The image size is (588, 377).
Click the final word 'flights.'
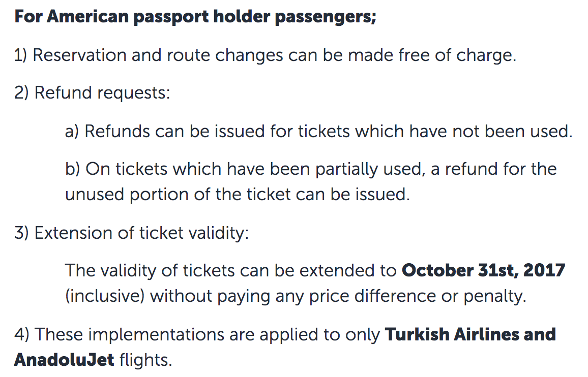(145, 360)
